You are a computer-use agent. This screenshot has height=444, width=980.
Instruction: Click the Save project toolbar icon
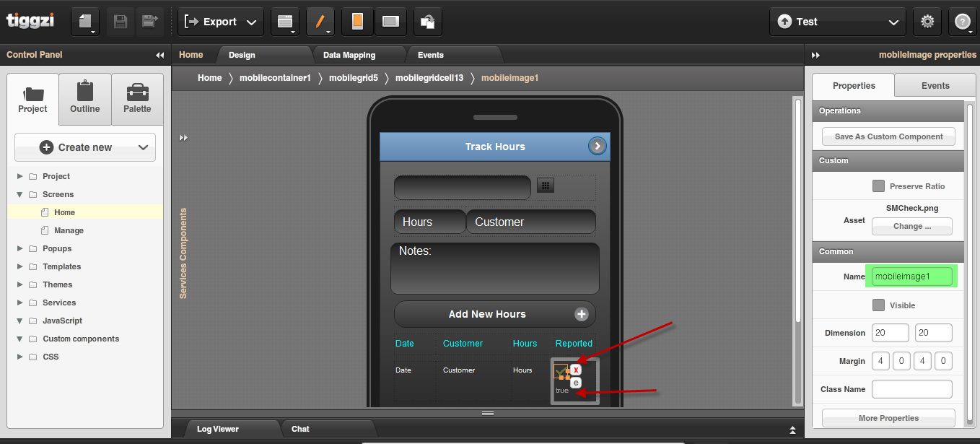pyautogui.click(x=121, y=22)
